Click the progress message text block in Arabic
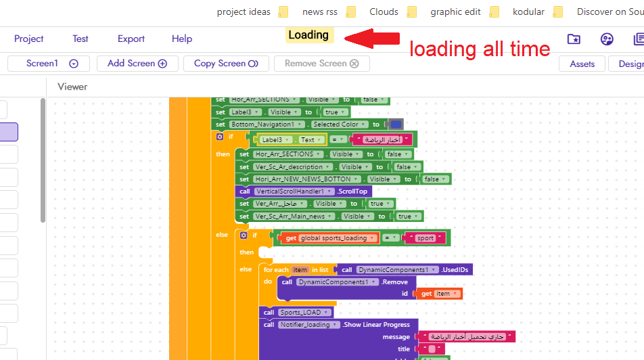 pos(467,337)
